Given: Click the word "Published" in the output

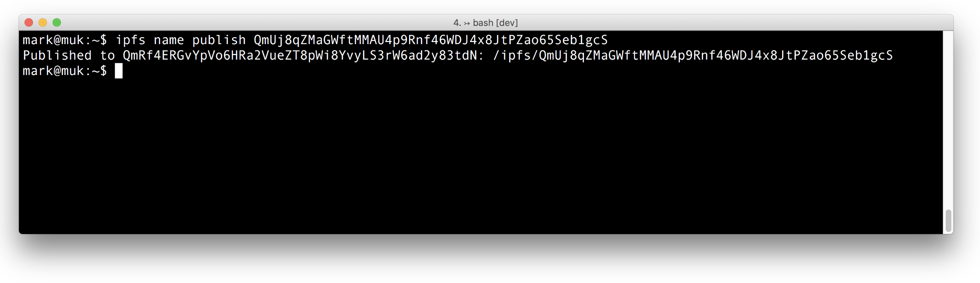Looking at the screenshot, I should 57,56.
